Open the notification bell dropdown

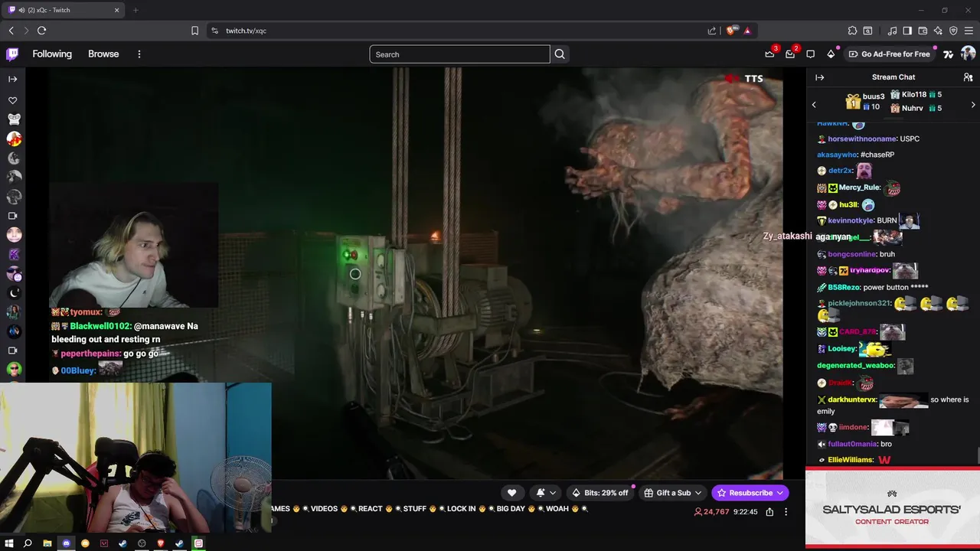(x=546, y=493)
